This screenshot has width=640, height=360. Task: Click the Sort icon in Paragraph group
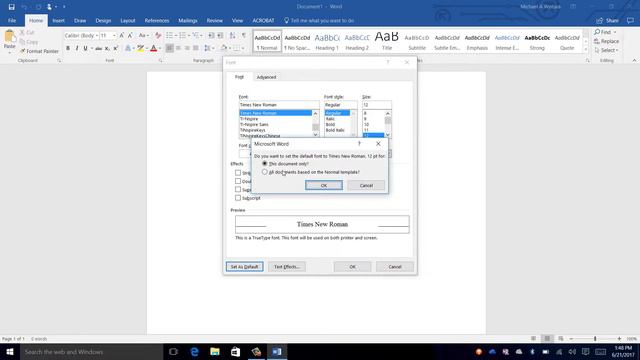[232, 36]
